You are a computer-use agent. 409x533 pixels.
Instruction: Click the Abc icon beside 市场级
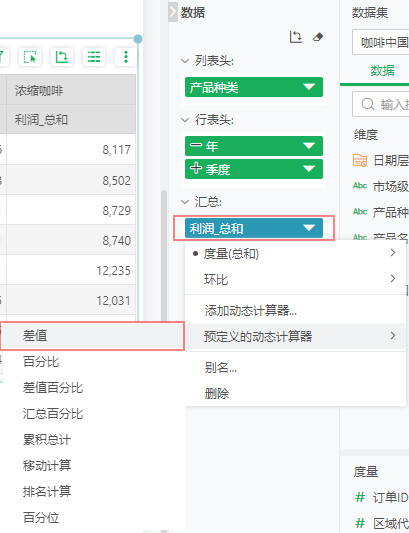pyautogui.click(x=360, y=186)
